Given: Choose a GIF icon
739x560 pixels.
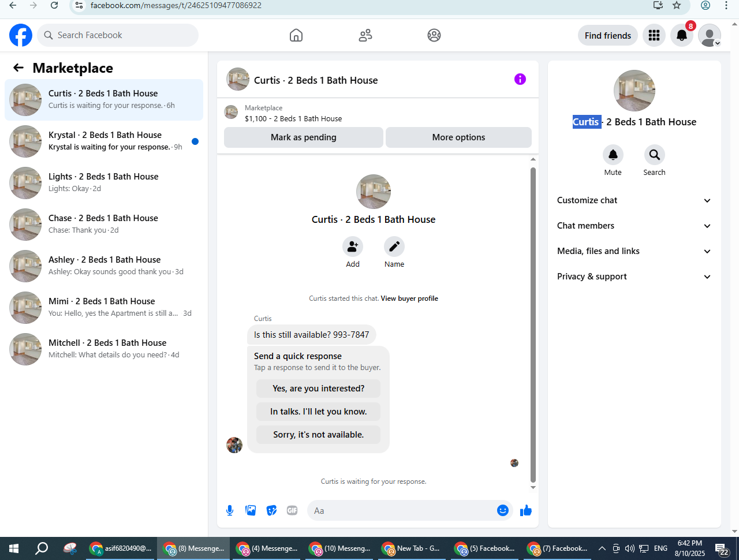Looking at the screenshot, I should [292, 510].
